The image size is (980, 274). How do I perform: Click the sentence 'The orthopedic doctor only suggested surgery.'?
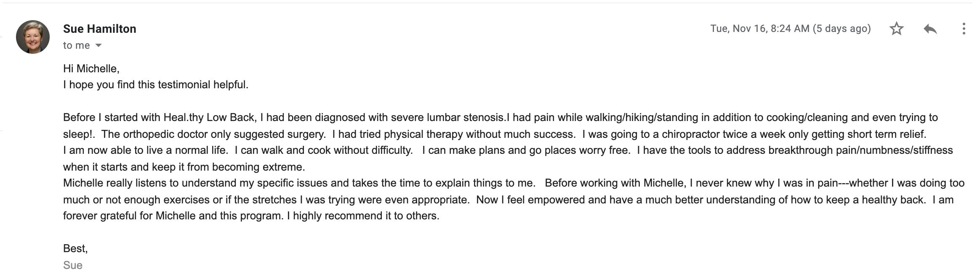(x=213, y=134)
